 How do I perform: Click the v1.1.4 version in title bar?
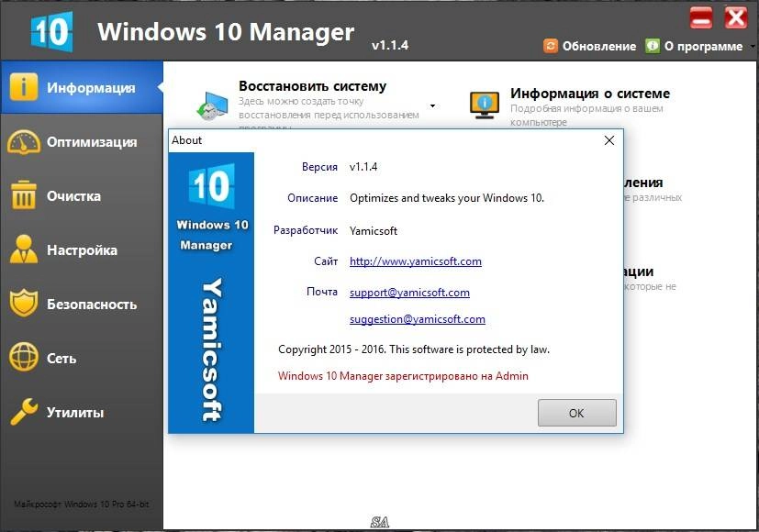[390, 46]
